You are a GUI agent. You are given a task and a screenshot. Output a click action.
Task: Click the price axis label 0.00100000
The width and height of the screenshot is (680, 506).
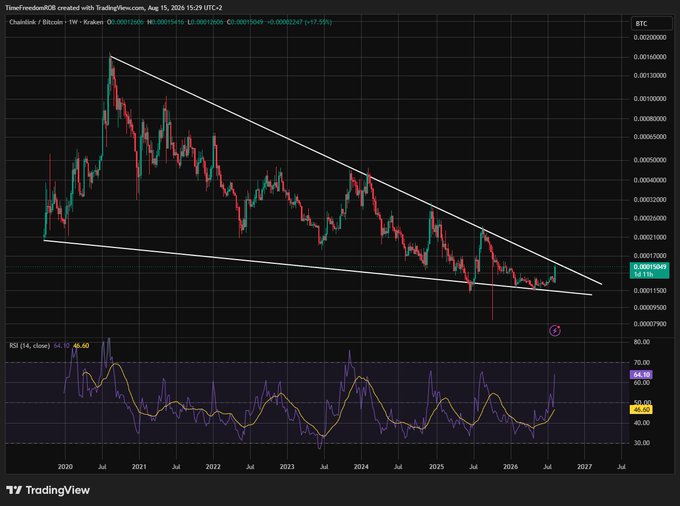(650, 99)
